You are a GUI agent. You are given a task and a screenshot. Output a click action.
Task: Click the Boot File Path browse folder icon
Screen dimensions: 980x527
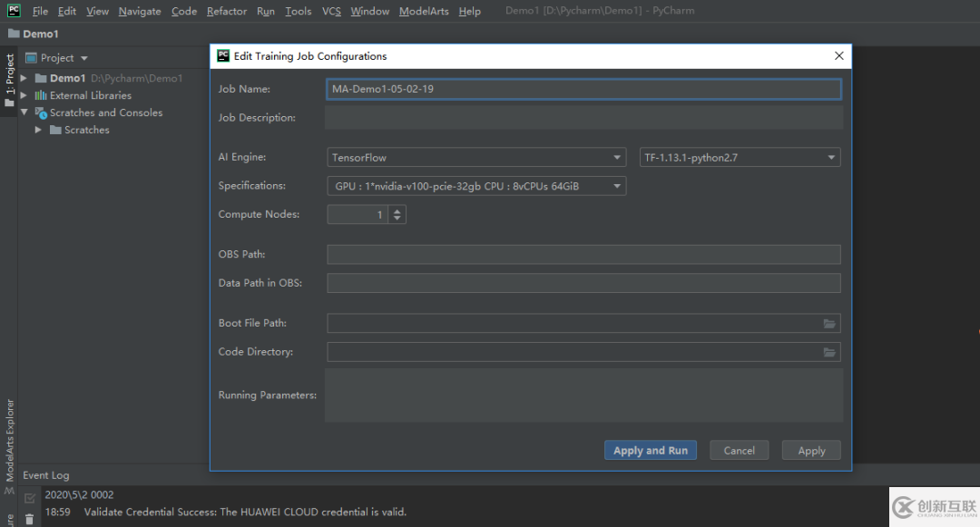coord(828,324)
